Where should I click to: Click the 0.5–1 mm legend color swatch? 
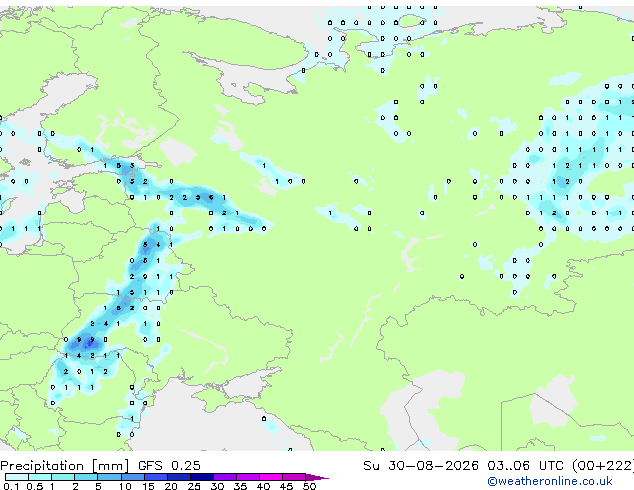tap(40, 477)
